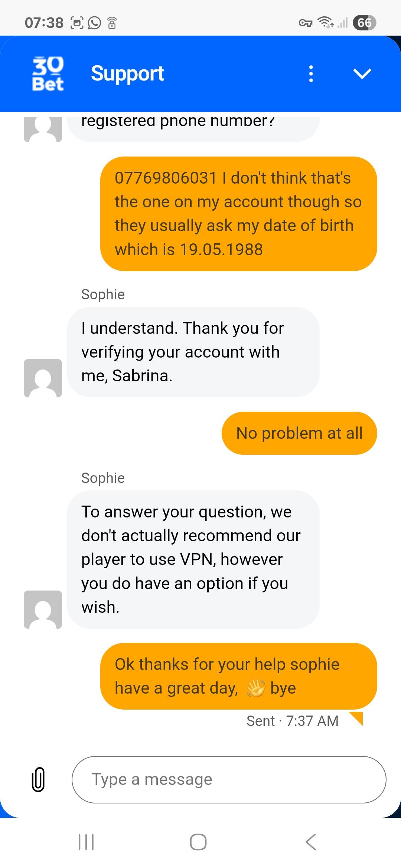Tap the "Ok thanks for your help sophie" message
Screen dimensions: 401x868
pos(238,676)
